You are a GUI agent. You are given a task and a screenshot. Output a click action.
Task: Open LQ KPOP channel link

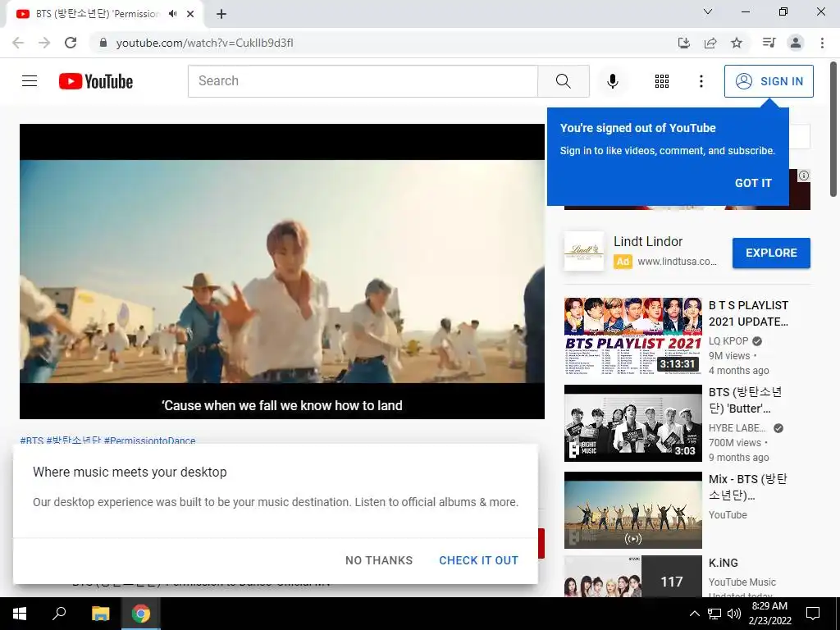(x=728, y=340)
